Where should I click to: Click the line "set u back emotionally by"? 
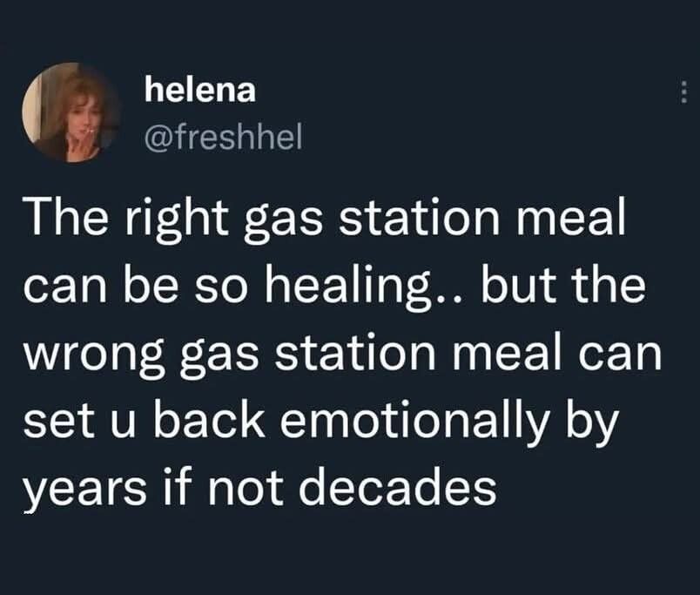pos(320,420)
